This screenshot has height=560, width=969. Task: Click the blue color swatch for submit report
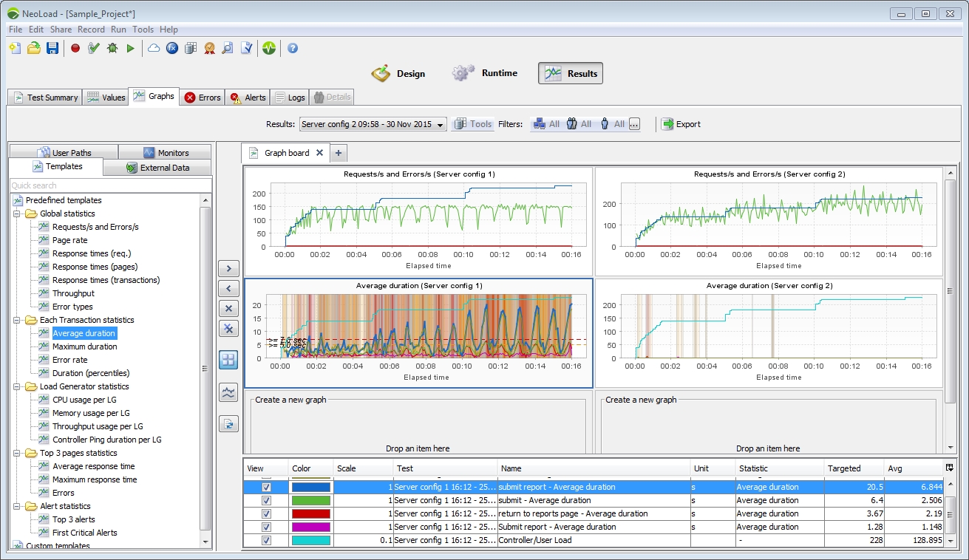310,488
